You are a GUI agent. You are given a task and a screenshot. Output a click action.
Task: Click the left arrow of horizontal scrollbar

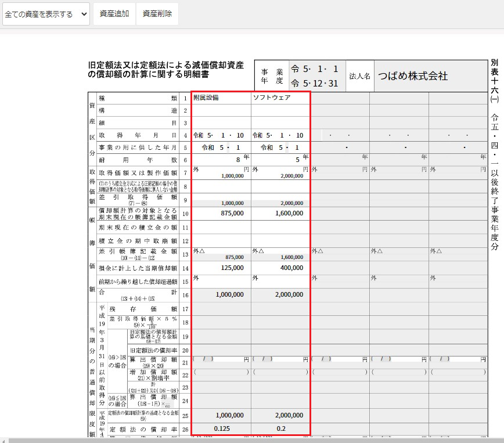(x=3, y=441)
